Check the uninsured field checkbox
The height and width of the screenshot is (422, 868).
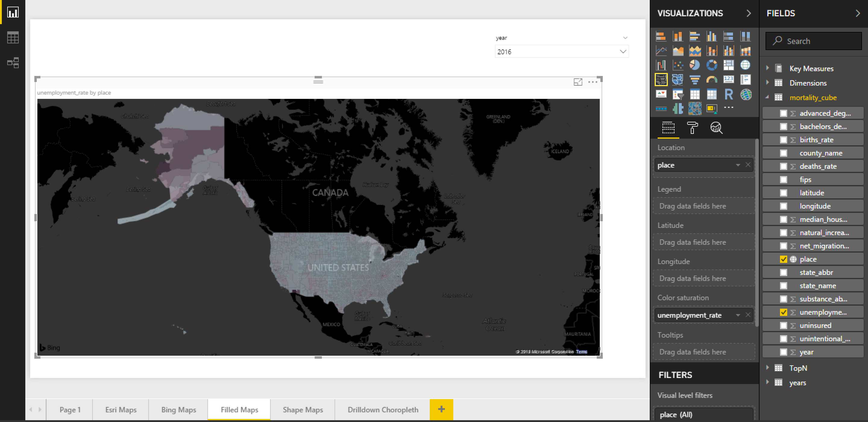pyautogui.click(x=783, y=326)
